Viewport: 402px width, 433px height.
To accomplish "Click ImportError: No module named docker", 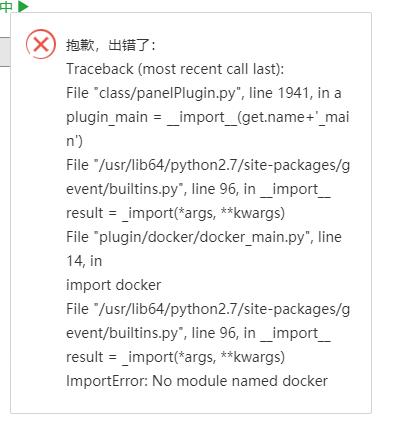I will (197, 381).
